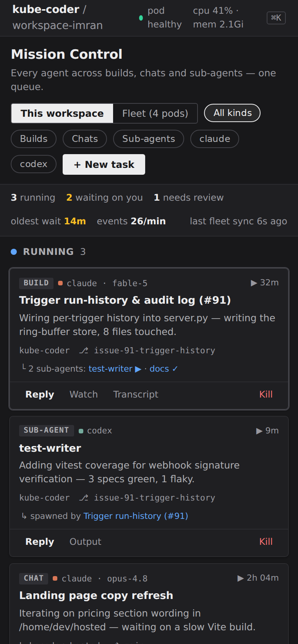The image size is (298, 644).
Task: Open the ⌘K command palette
Action: [x=276, y=18]
